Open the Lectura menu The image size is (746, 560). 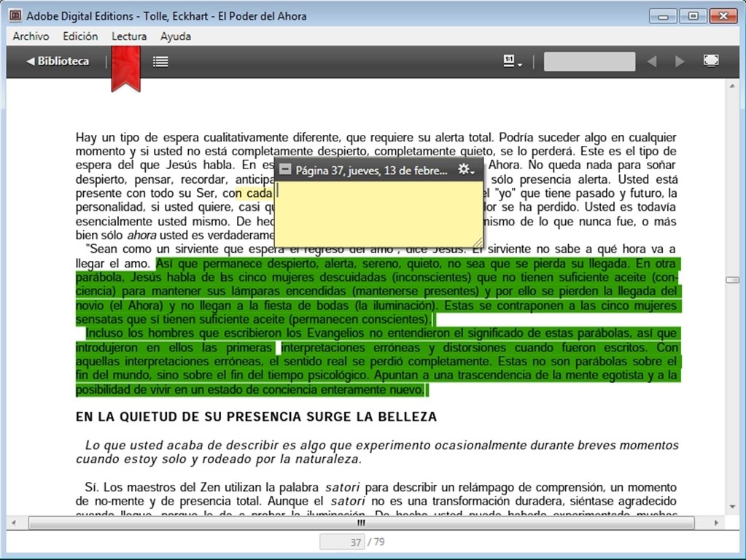(x=129, y=36)
